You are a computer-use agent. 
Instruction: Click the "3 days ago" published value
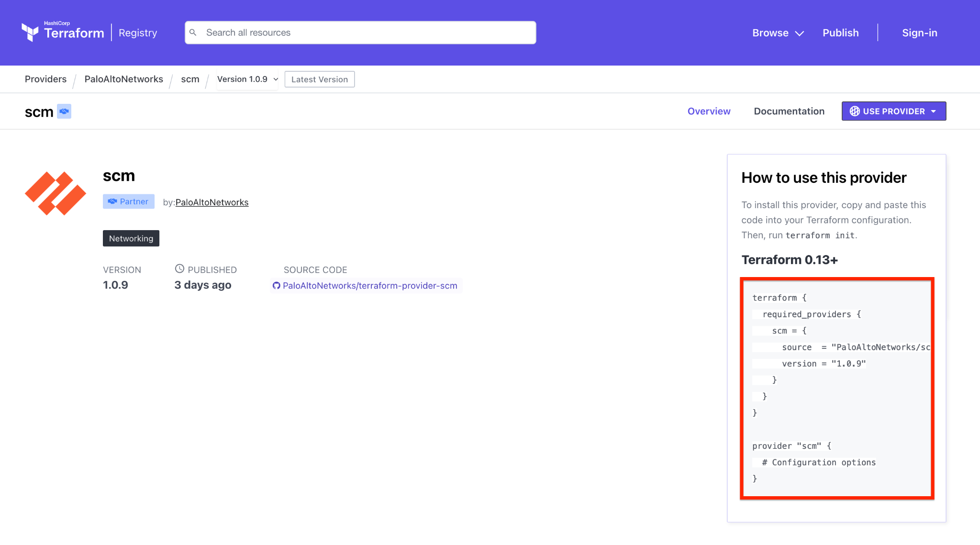(203, 285)
